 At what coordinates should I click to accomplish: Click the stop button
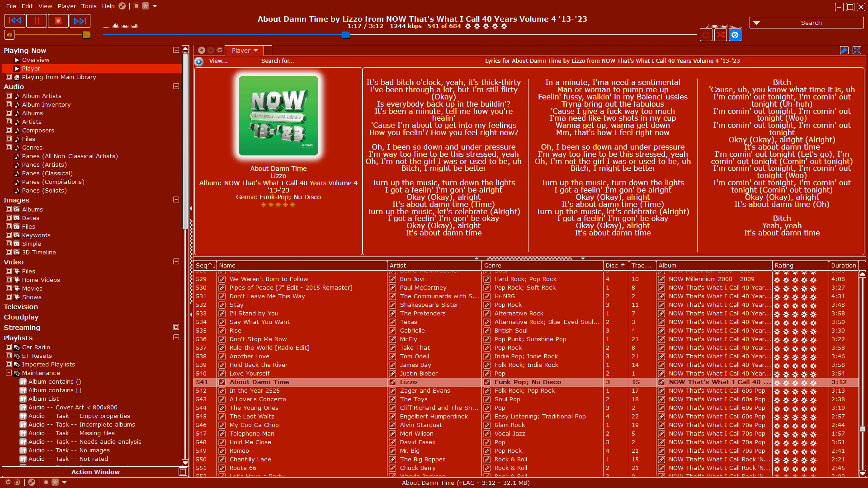pyautogui.click(x=58, y=21)
